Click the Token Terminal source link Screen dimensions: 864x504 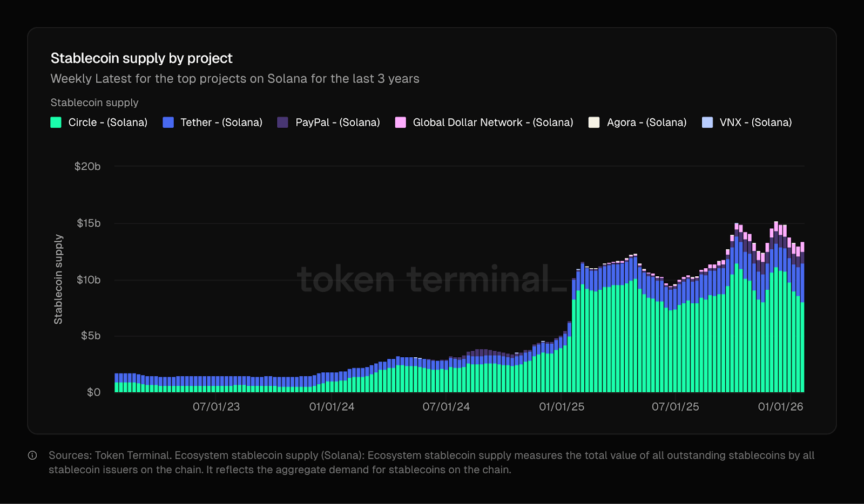coord(132,455)
